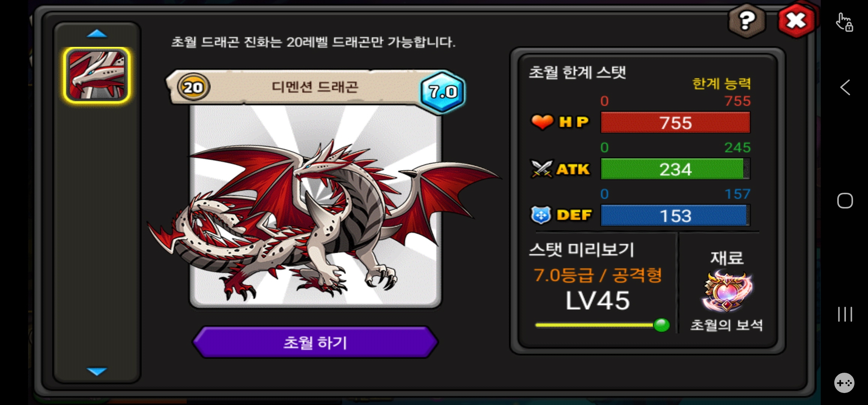868x405 pixels.
Task: Click the red HP bar showing 755
Action: point(675,123)
